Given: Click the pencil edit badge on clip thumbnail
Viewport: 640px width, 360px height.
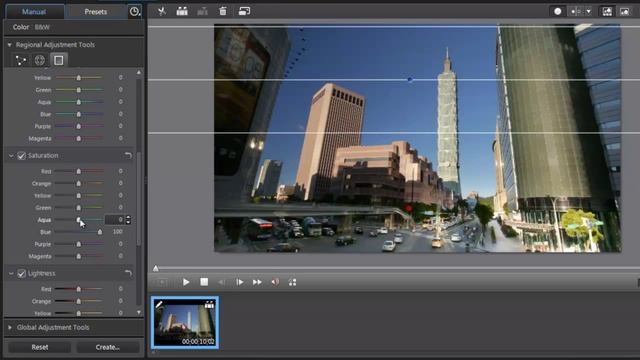Looking at the screenshot, I should coord(159,304).
